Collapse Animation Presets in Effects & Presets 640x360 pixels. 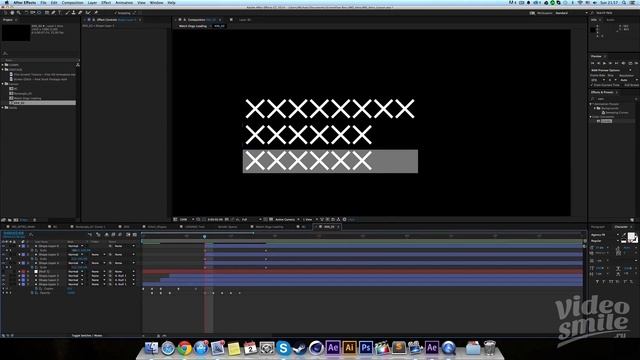pyautogui.click(x=591, y=104)
